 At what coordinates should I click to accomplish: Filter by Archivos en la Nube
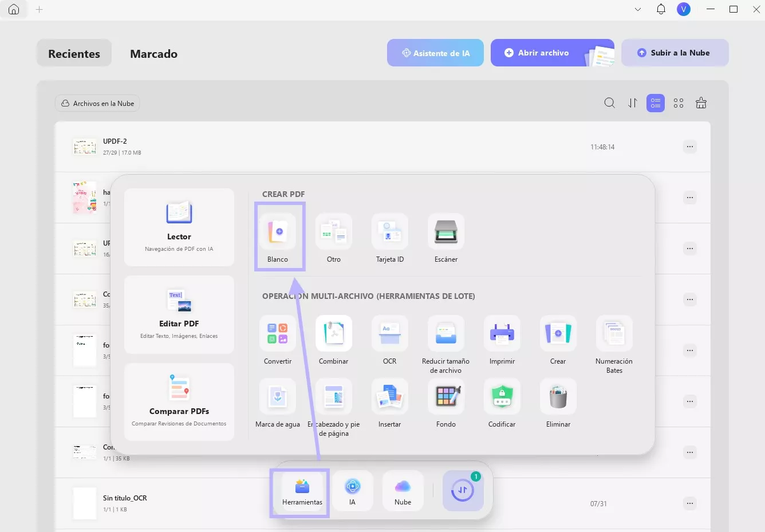98,103
